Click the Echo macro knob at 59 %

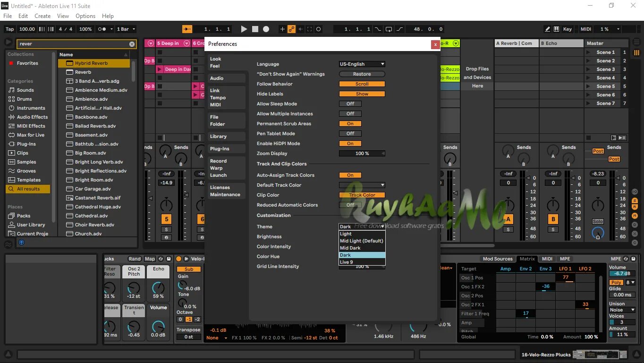click(x=159, y=287)
